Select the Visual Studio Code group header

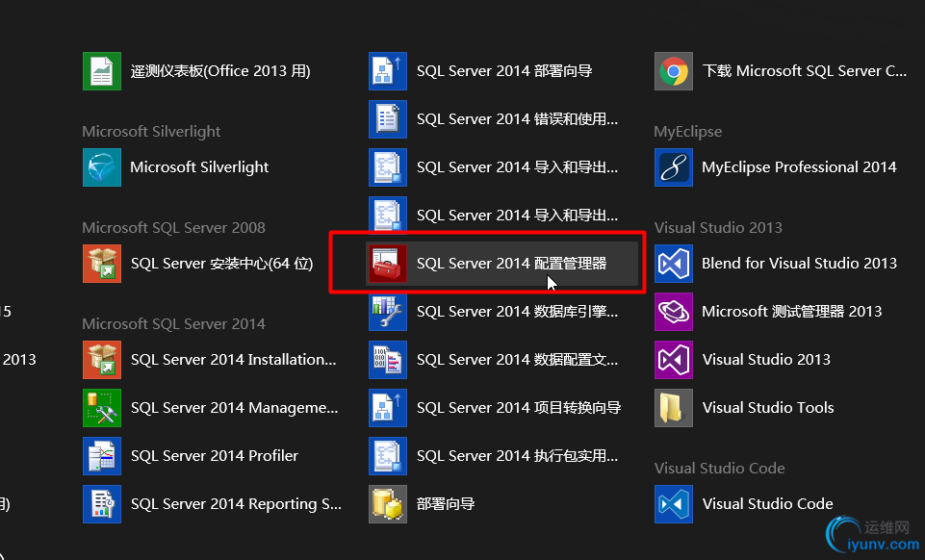(x=720, y=468)
